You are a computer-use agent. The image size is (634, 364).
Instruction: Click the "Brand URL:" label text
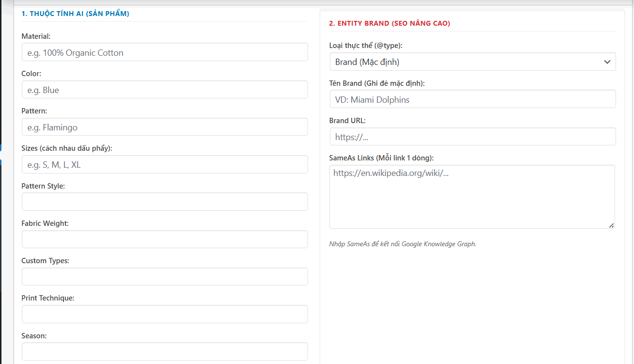tap(347, 121)
